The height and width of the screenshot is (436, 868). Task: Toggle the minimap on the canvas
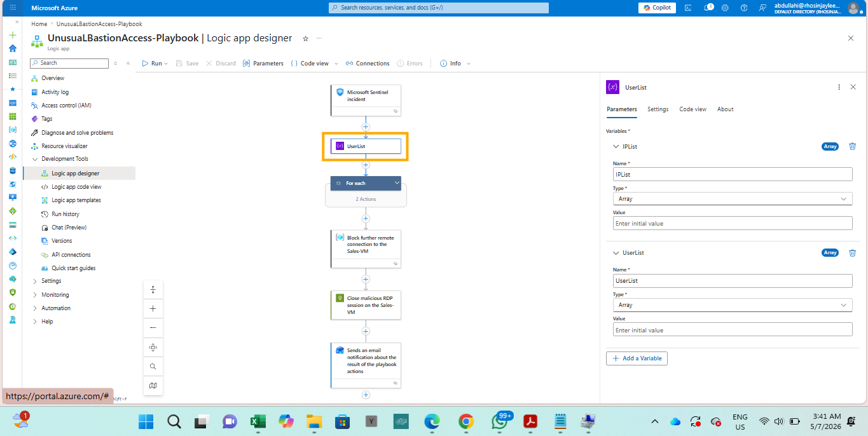pos(153,386)
